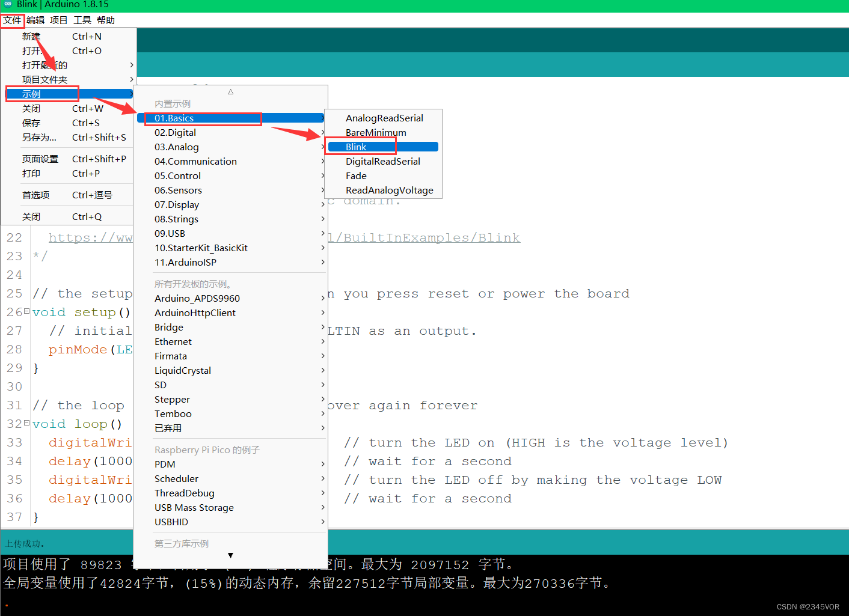Open SD library examples
This screenshot has width=849, height=616.
pyautogui.click(x=231, y=385)
